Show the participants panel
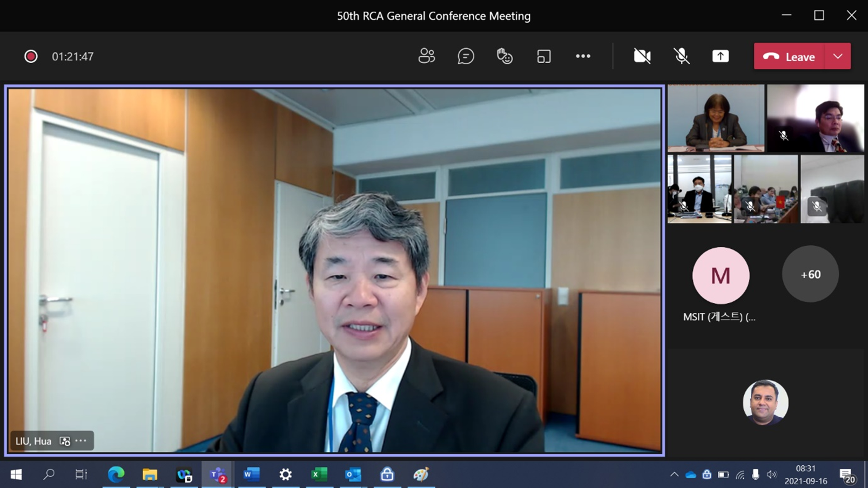This screenshot has height=488, width=868. (x=426, y=56)
